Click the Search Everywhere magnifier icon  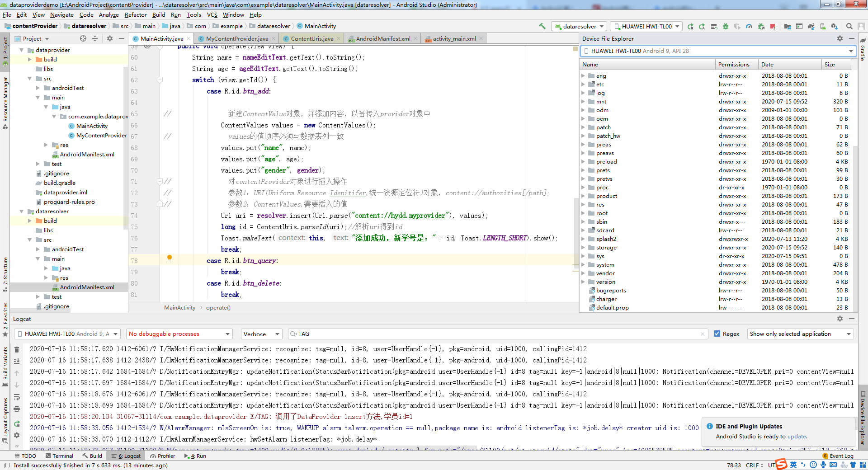849,26
